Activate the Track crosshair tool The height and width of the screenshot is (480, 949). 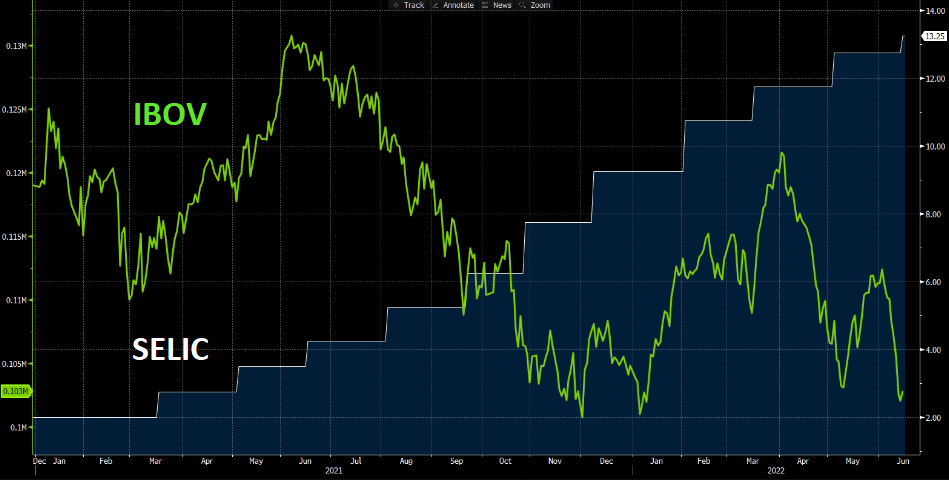pyautogui.click(x=409, y=5)
